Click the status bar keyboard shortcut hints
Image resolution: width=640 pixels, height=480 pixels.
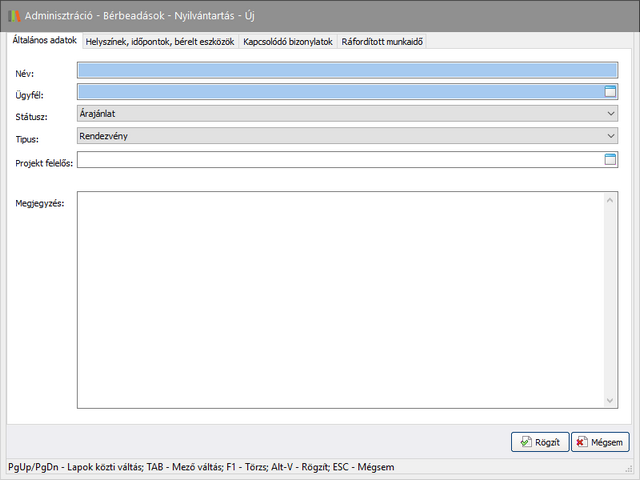pos(200,467)
